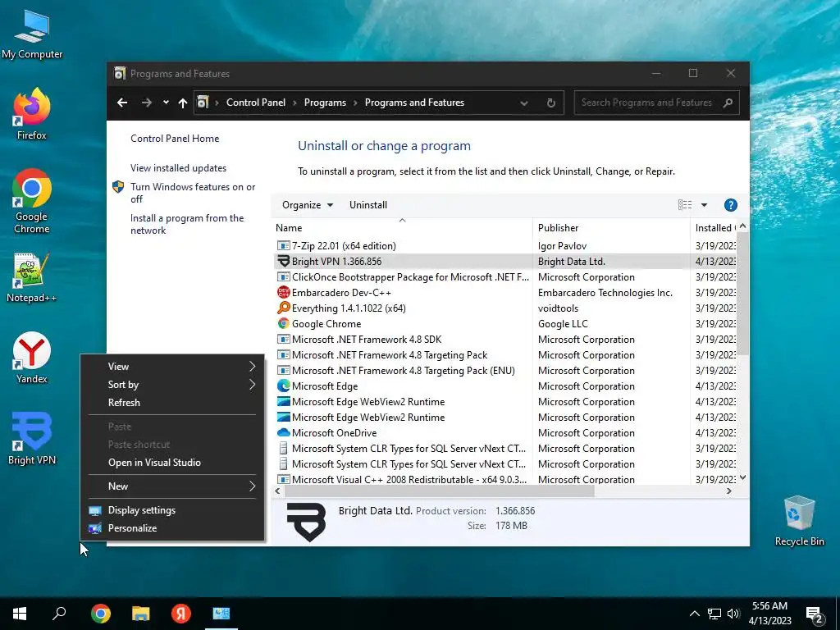Select Microsoft Visual C++ 2008 Redistributable row
The image size is (840, 630).
click(x=504, y=479)
